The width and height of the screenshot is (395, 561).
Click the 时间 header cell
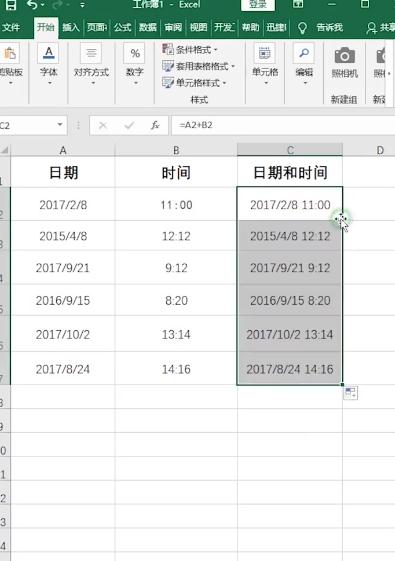(x=176, y=172)
